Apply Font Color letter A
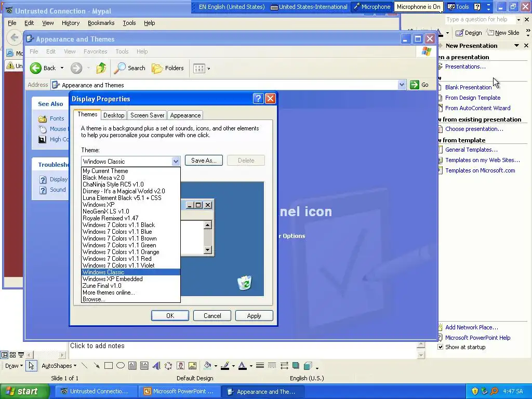The width and height of the screenshot is (532, 399). [242, 366]
